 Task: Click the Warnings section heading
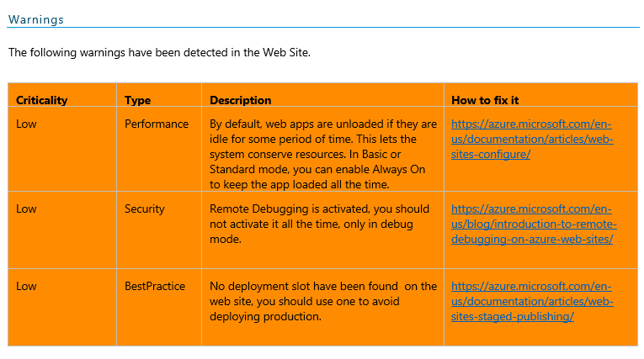[36, 19]
